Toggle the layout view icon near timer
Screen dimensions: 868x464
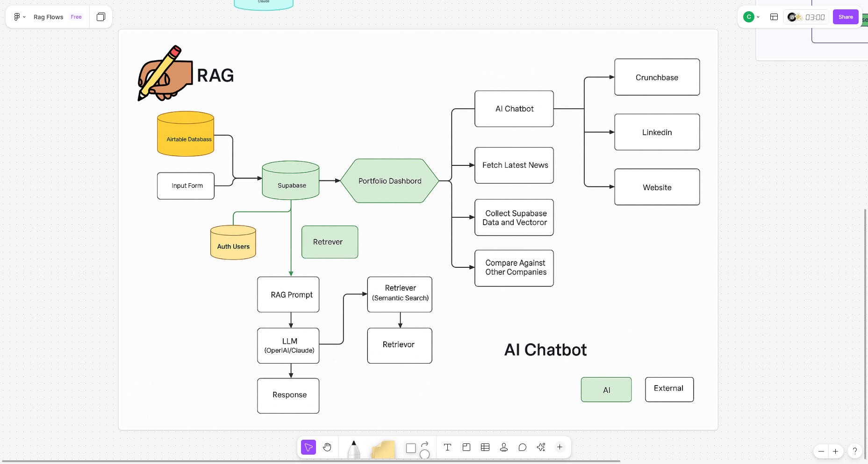click(x=774, y=17)
